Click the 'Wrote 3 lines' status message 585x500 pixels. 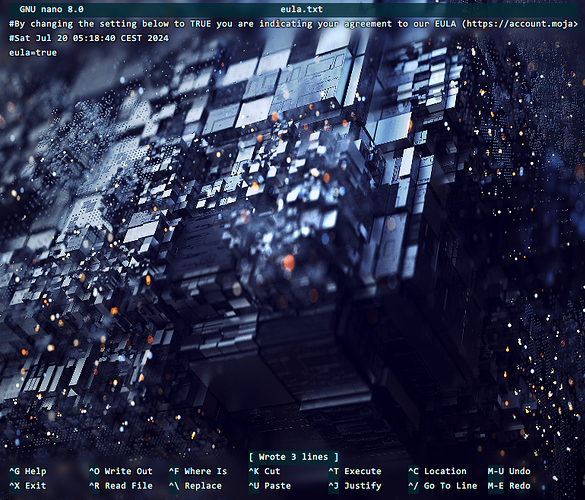tap(294, 457)
